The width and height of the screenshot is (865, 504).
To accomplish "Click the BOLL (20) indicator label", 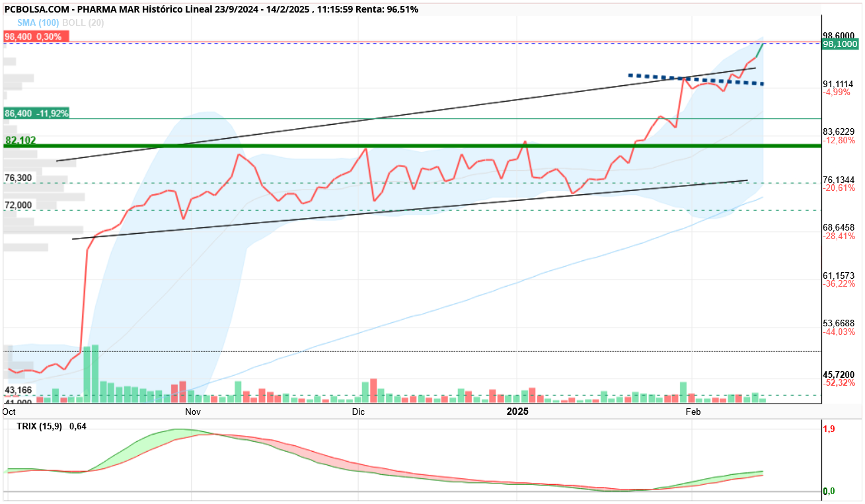I will [x=77, y=22].
